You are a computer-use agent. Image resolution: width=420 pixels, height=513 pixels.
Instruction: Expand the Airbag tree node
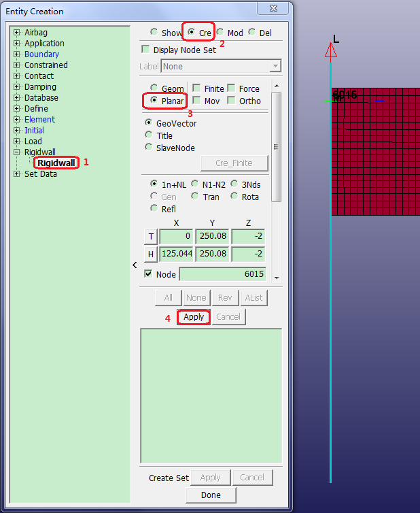coord(16,33)
